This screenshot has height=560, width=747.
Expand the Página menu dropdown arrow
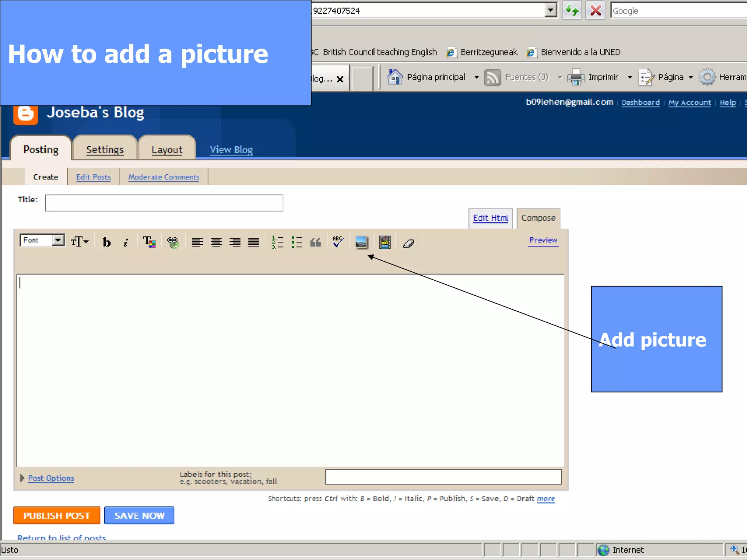pos(690,77)
